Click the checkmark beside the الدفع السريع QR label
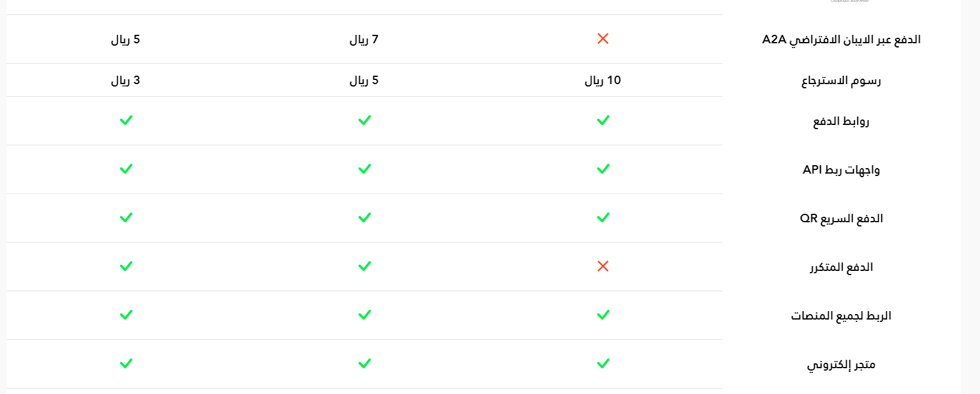 (x=603, y=217)
